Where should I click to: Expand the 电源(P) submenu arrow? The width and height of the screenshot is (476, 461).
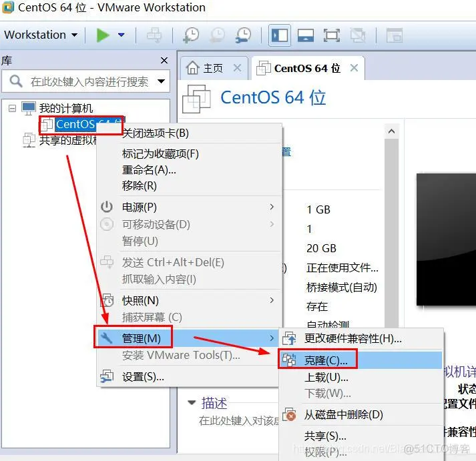pos(272,207)
